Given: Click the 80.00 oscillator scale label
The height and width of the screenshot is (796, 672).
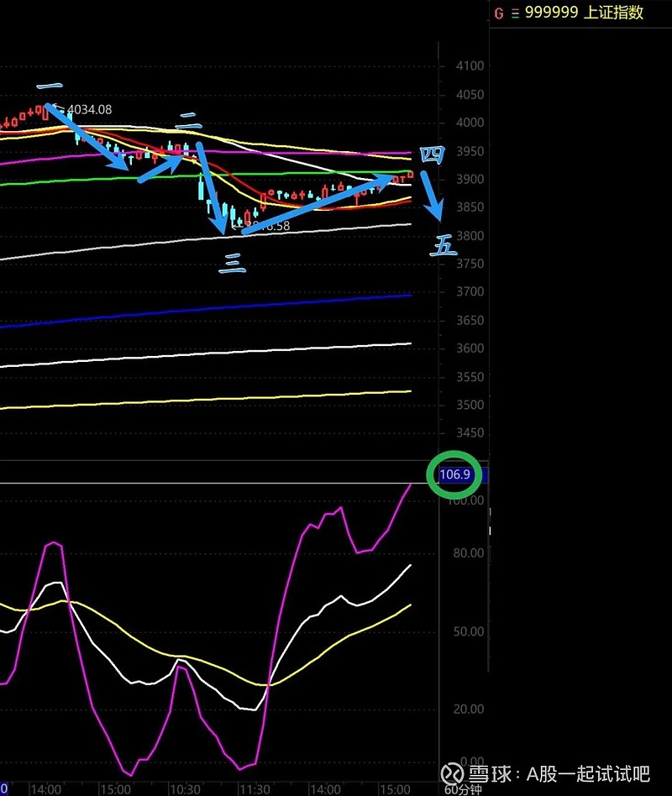Looking at the screenshot, I should (469, 552).
